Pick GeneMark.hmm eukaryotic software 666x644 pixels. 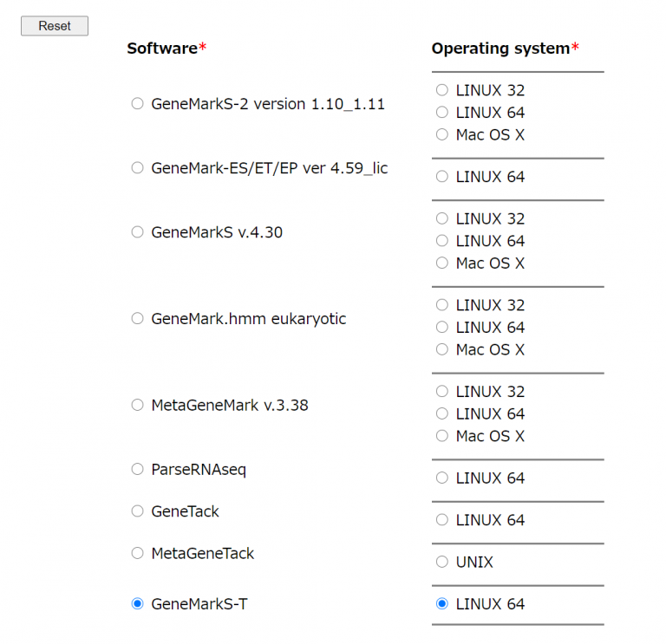137,319
